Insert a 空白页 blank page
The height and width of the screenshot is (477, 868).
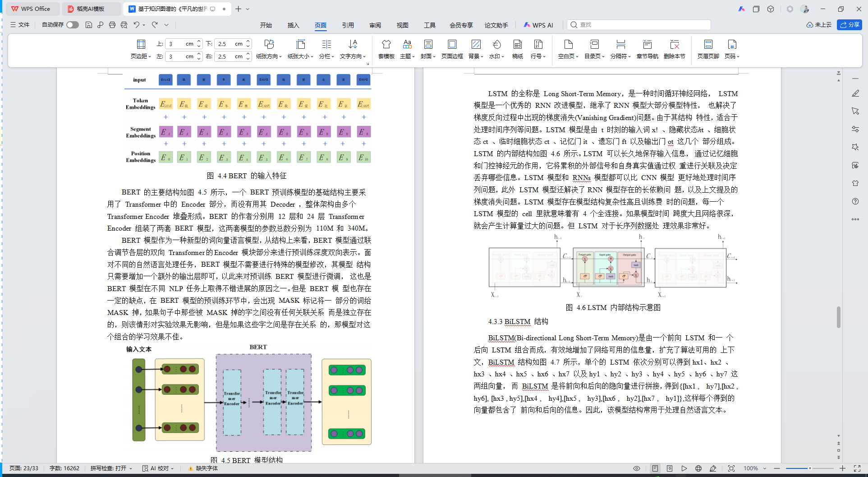point(568,49)
